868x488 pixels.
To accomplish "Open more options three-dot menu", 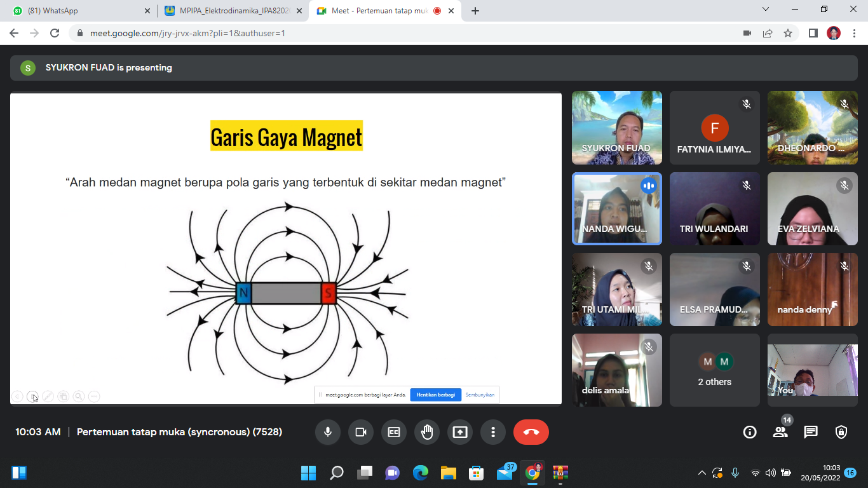I will pos(493,432).
